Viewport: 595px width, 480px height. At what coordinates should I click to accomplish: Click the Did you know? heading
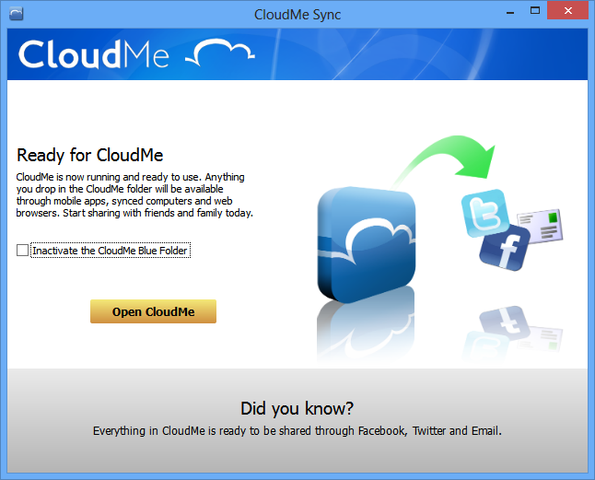(x=297, y=409)
